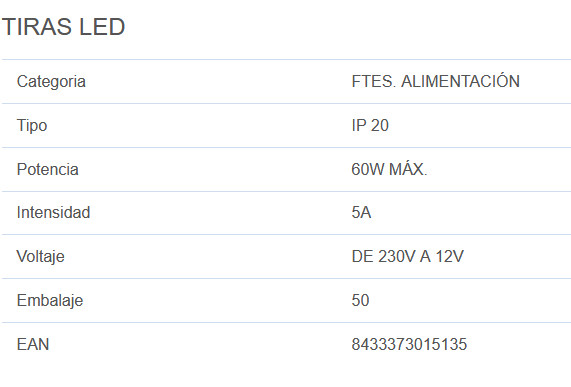Click the IP 20 value
Image resolution: width=571 pixels, height=387 pixels.
click(x=370, y=126)
